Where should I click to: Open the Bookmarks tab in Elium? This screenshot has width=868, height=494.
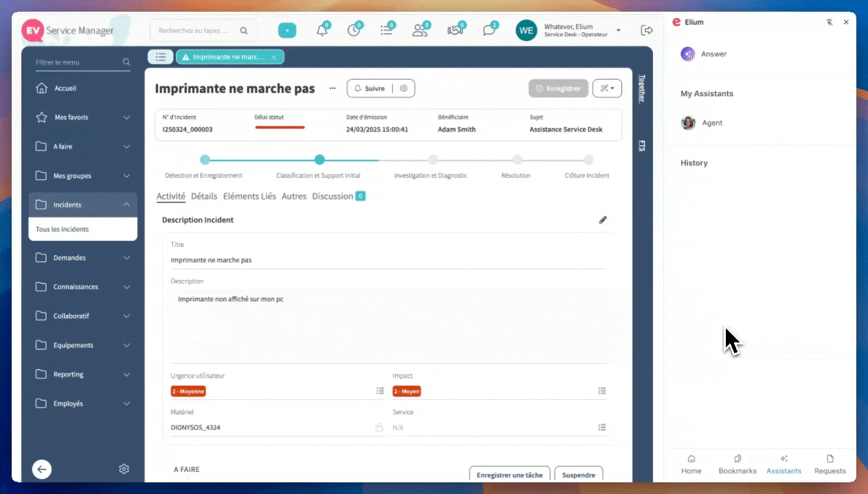click(x=737, y=464)
